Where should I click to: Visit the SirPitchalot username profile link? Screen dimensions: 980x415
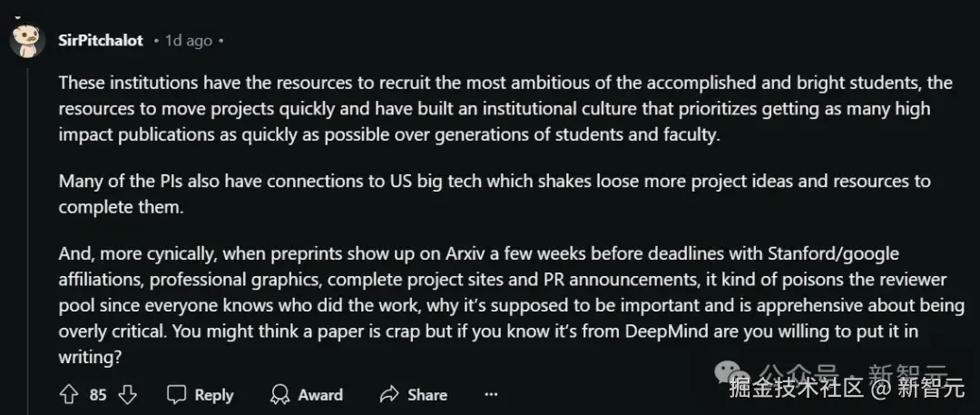pos(100,40)
